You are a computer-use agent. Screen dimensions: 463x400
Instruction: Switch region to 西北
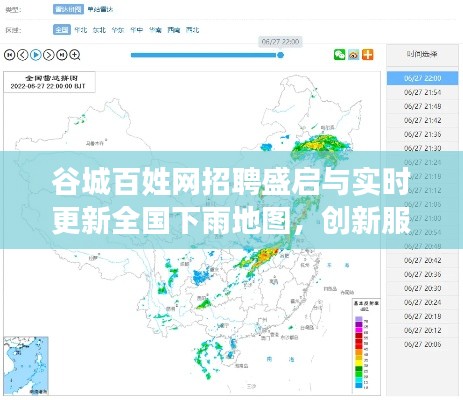(x=192, y=30)
